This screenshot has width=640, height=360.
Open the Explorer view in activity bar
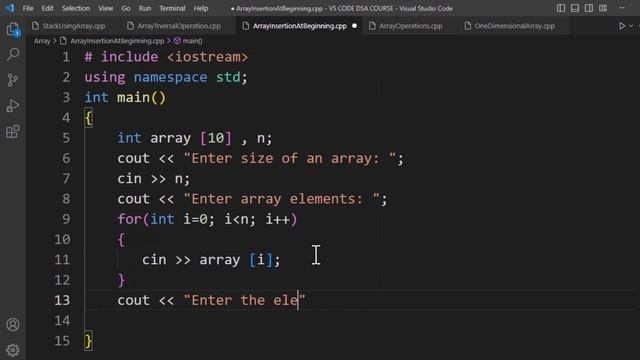[x=13, y=29]
